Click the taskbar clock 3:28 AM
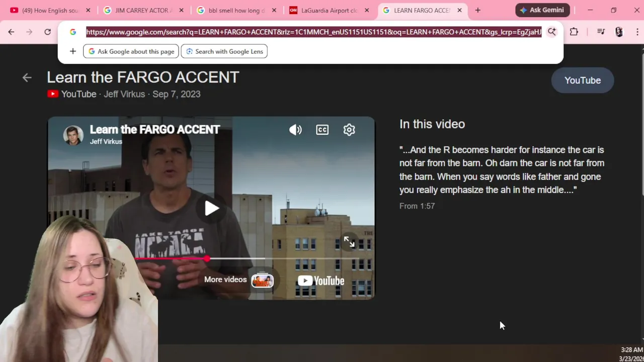The width and height of the screenshot is (644, 362). click(631, 350)
